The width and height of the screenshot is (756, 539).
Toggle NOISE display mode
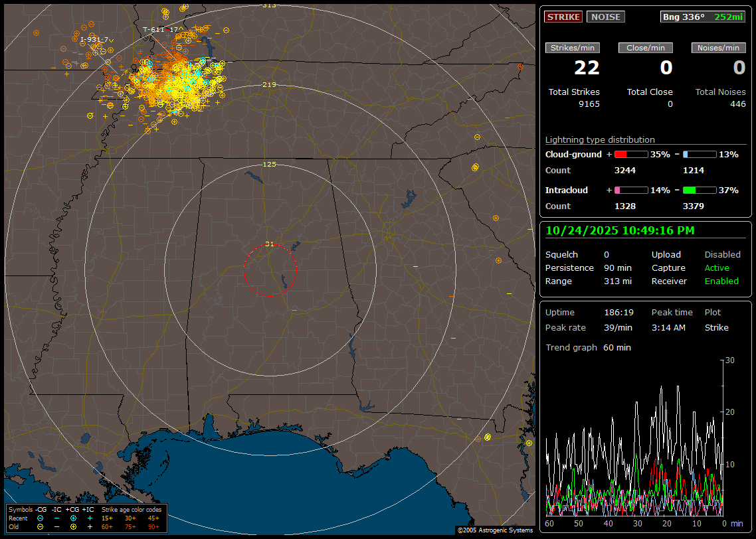coord(605,17)
